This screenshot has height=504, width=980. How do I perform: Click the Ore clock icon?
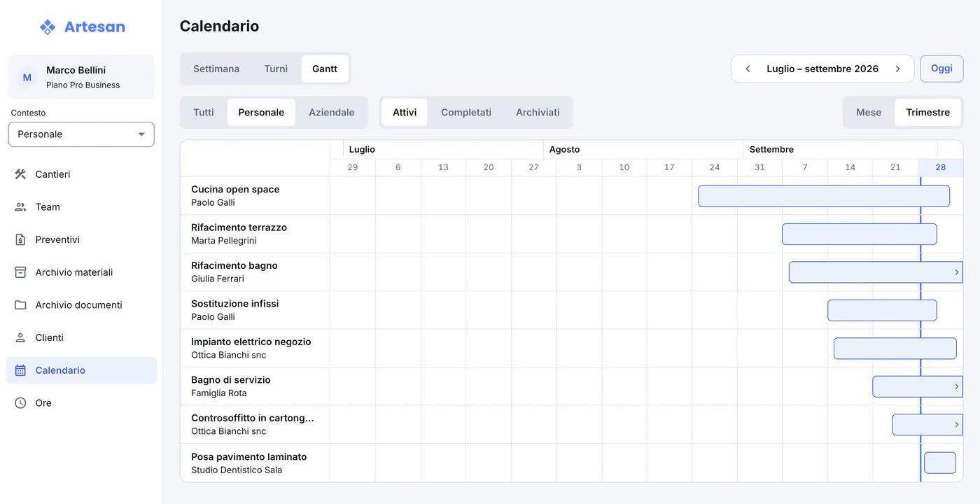click(x=20, y=403)
